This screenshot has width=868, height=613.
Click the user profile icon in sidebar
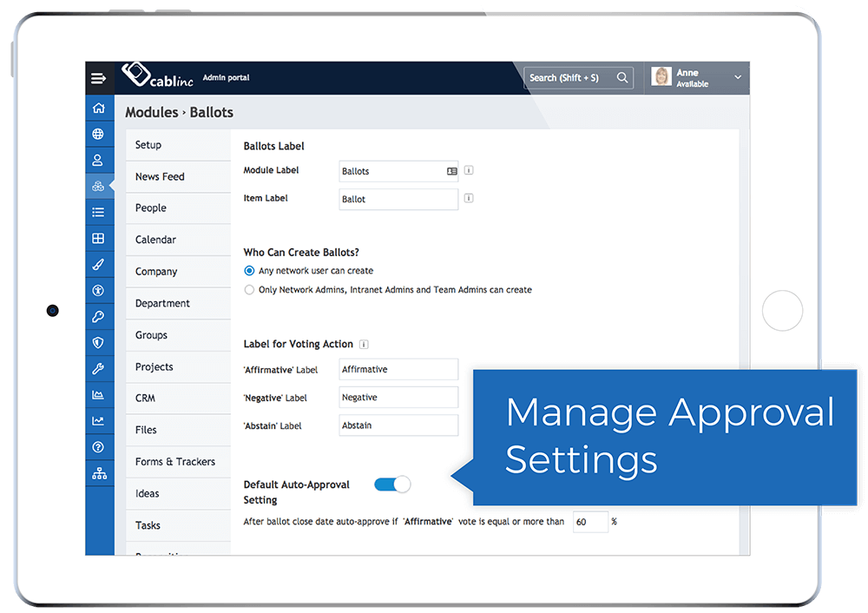(x=99, y=160)
